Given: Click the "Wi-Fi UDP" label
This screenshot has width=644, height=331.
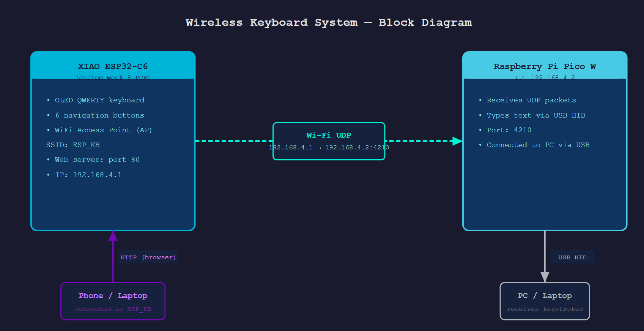Looking at the screenshot, I should click(x=329, y=135).
